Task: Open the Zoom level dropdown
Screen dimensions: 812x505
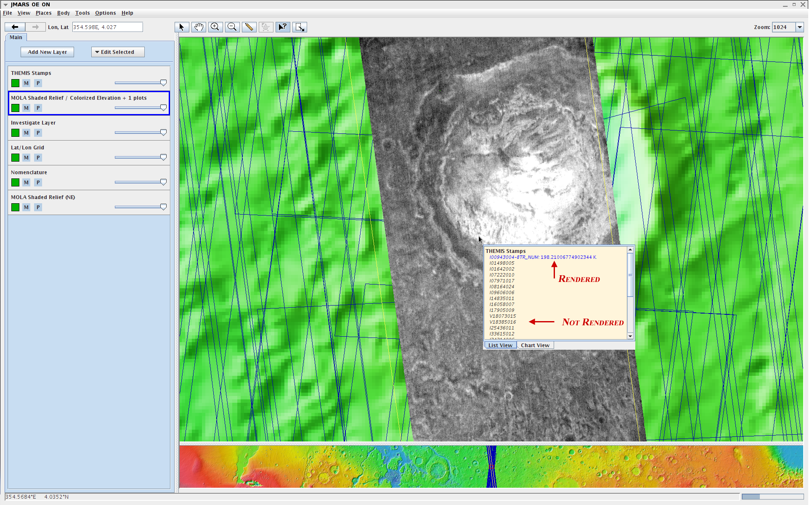Action: point(800,27)
